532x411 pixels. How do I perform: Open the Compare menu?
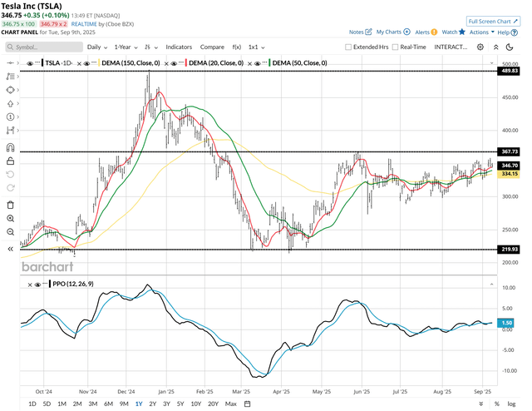pyautogui.click(x=212, y=47)
